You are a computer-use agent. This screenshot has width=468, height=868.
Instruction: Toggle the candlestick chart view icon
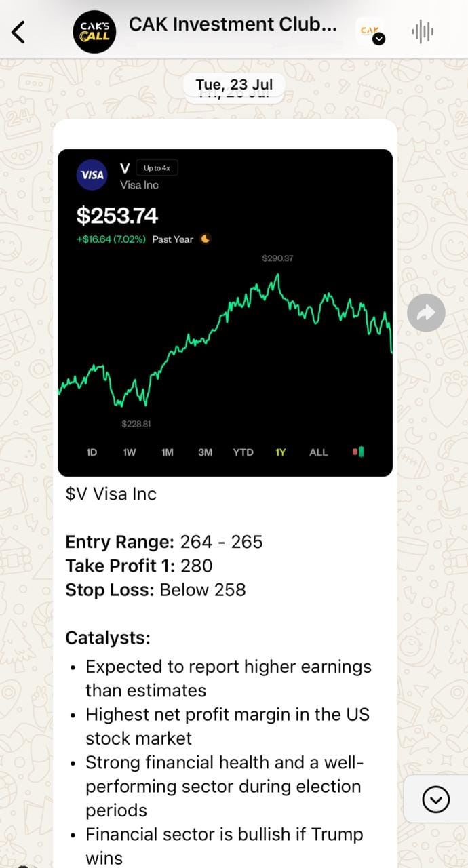pos(357,452)
